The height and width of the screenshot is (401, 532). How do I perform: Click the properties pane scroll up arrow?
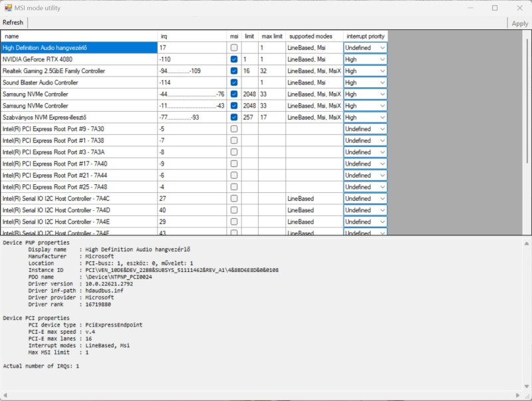coord(527,243)
